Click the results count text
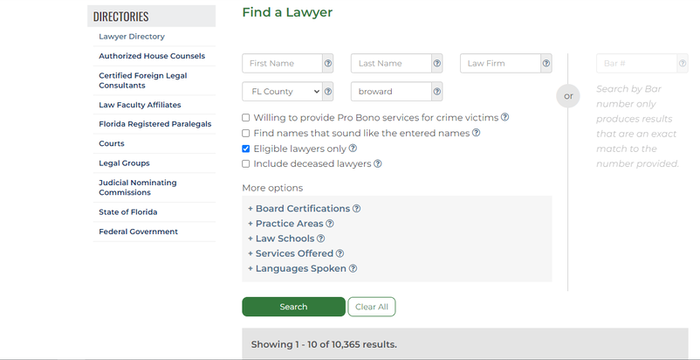Viewport: 700px width, 360px height. [x=324, y=345]
